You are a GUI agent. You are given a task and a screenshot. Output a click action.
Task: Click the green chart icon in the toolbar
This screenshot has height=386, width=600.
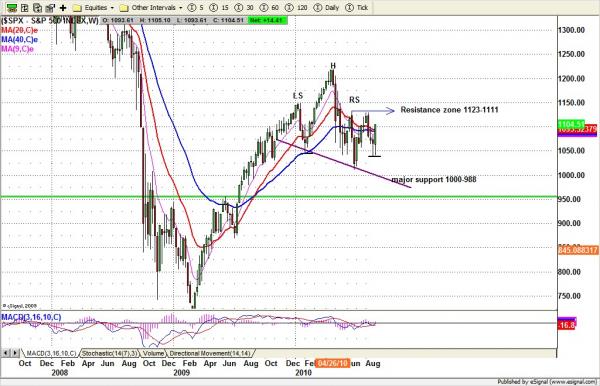pos(12,7)
